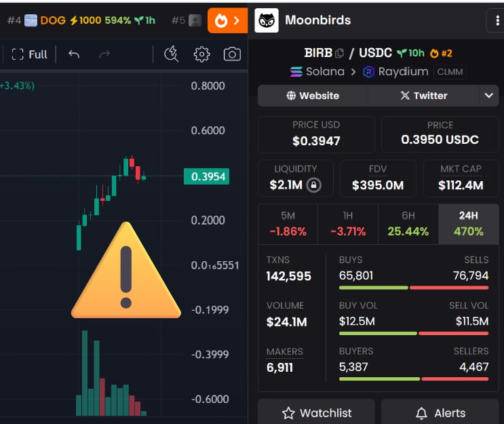Click the 10h pair age badge
Screen dimensions: 504x424
[411, 53]
